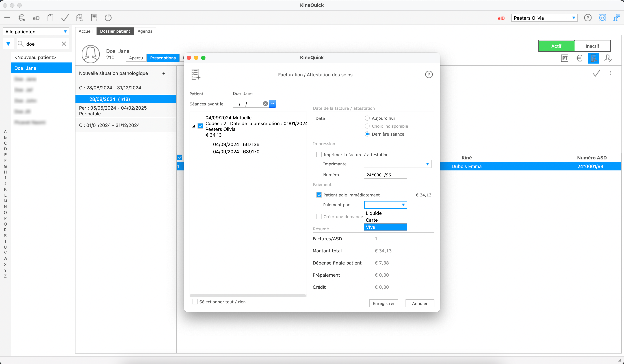Toggle the blue checkbox behind the dialog
The image size is (624, 364).
[180, 157]
